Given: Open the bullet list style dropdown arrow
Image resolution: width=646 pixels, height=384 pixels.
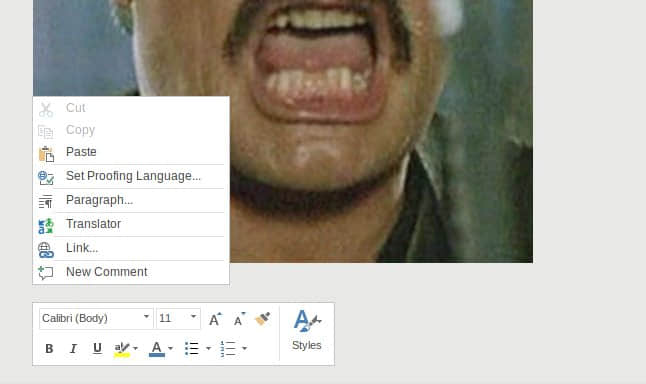Looking at the screenshot, I should tap(208, 349).
